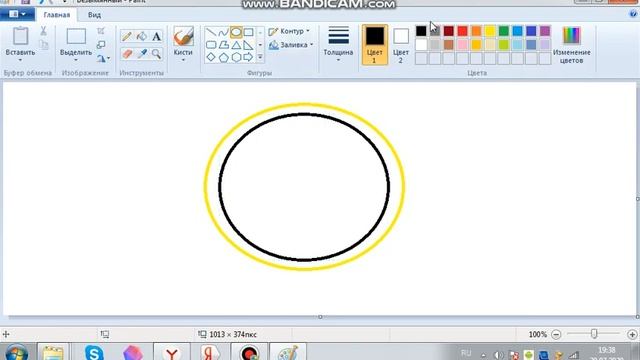Select the Color picker eyedropper tool

pos(142,53)
